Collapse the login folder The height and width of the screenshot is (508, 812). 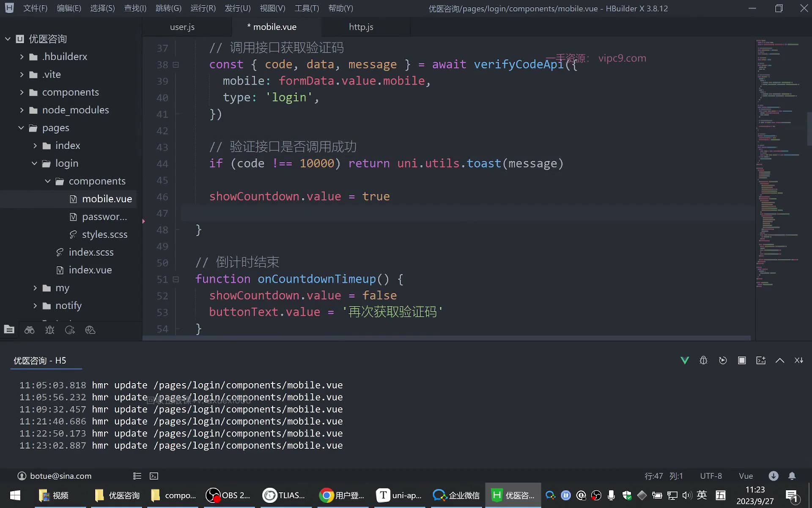[x=35, y=163]
